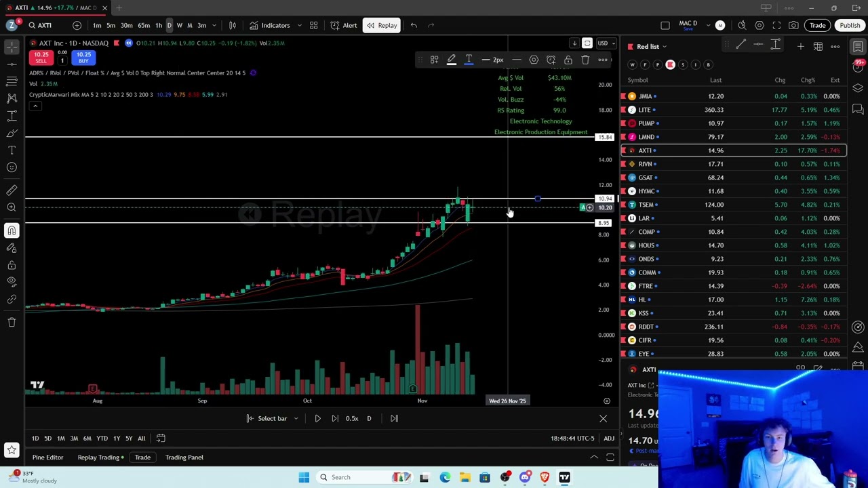The width and height of the screenshot is (868, 488).
Task: Set replay speed 0.5x control
Action: click(x=352, y=418)
